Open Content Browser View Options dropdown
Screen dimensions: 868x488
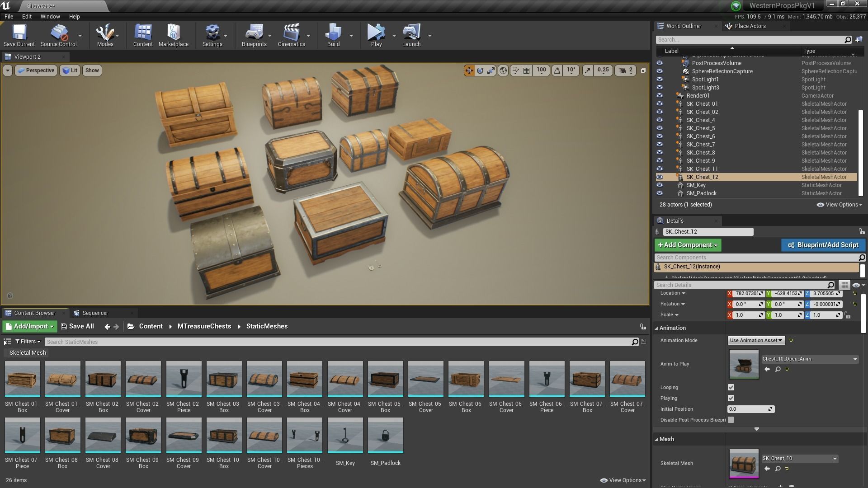[x=623, y=480]
